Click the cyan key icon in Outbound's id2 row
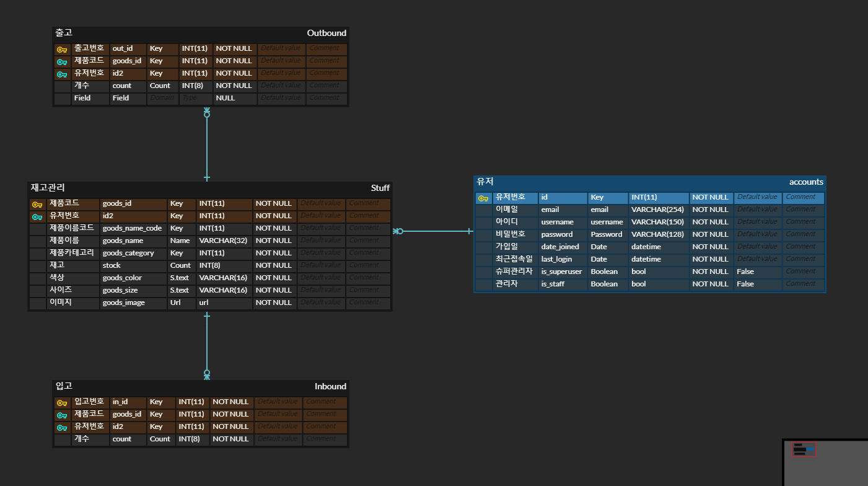This screenshot has height=486, width=868. (62, 74)
